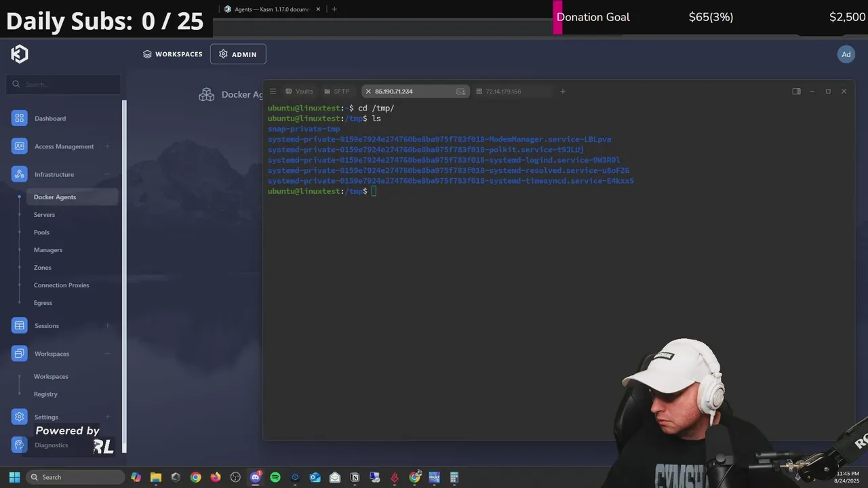Switch to the ADMIN top tab
The height and width of the screenshot is (488, 868).
238,54
